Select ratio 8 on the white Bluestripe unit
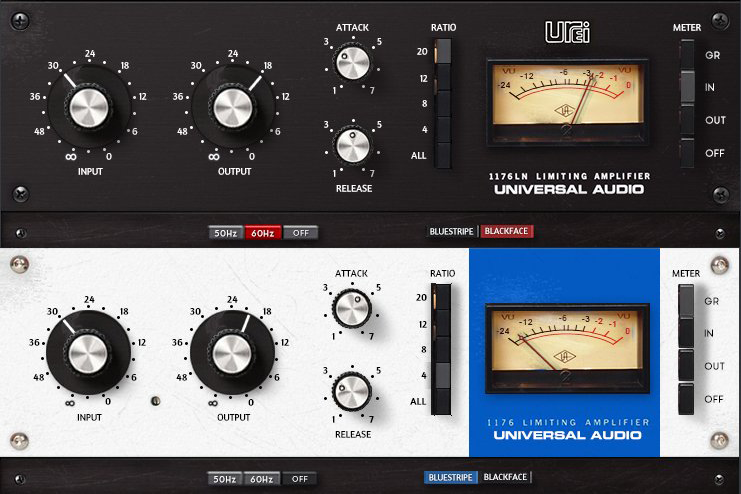 [x=442, y=349]
